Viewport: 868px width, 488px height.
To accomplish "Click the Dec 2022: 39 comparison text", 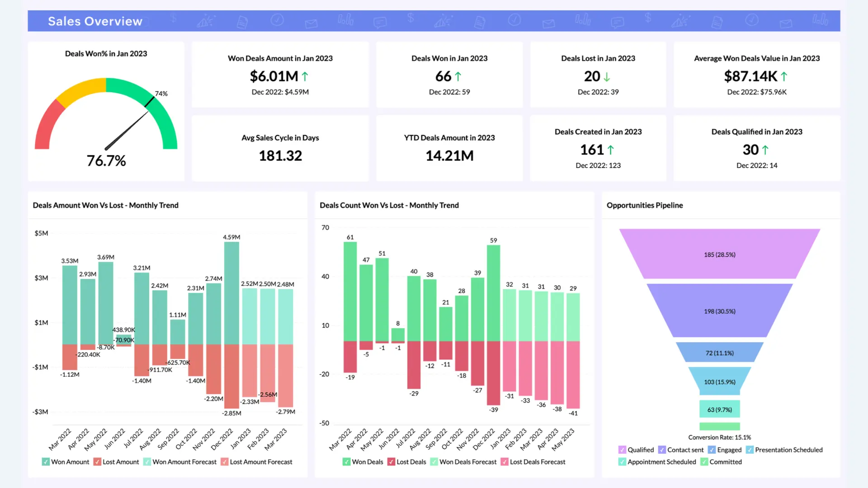I will [598, 92].
